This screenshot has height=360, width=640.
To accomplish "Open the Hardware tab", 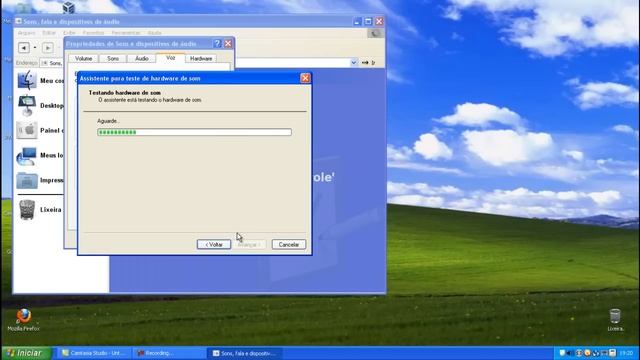I will click(201, 59).
